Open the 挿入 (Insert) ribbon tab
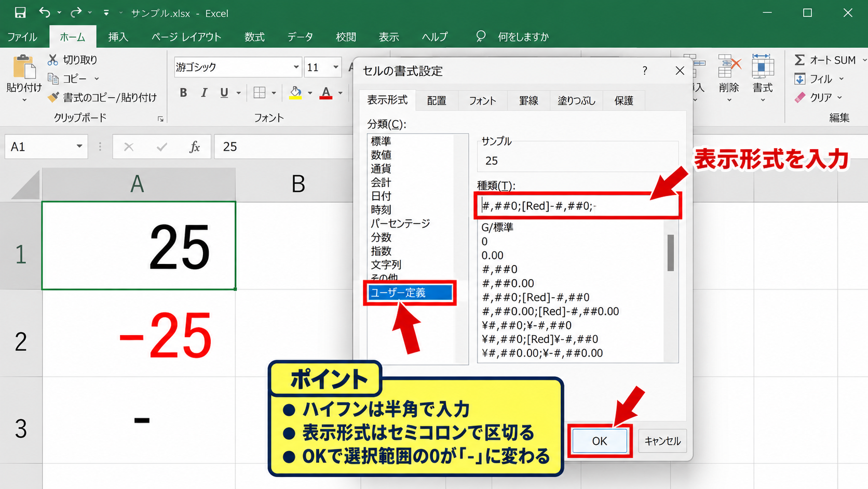Image resolution: width=868 pixels, height=489 pixels. pyautogui.click(x=118, y=37)
